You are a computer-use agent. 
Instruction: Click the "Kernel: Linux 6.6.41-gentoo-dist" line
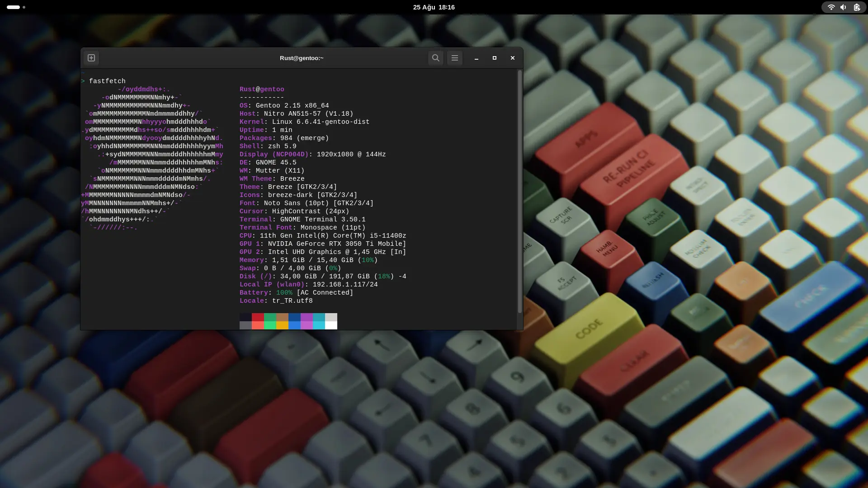coord(305,122)
